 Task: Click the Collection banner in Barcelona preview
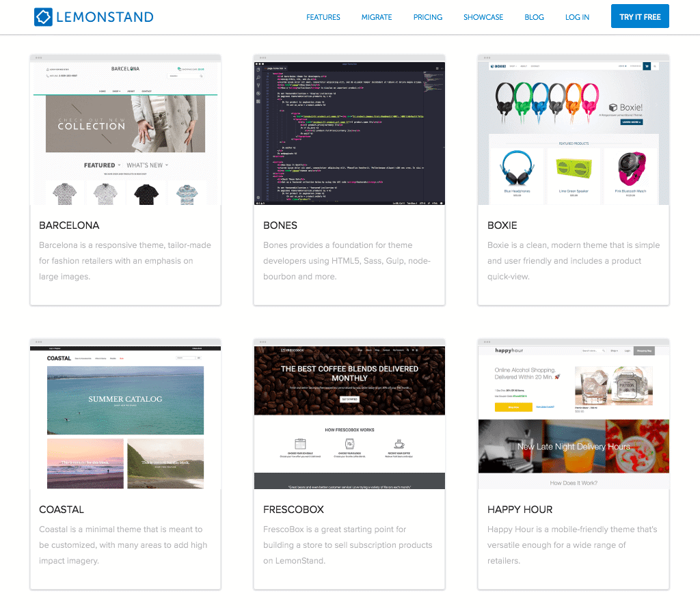tap(126, 124)
